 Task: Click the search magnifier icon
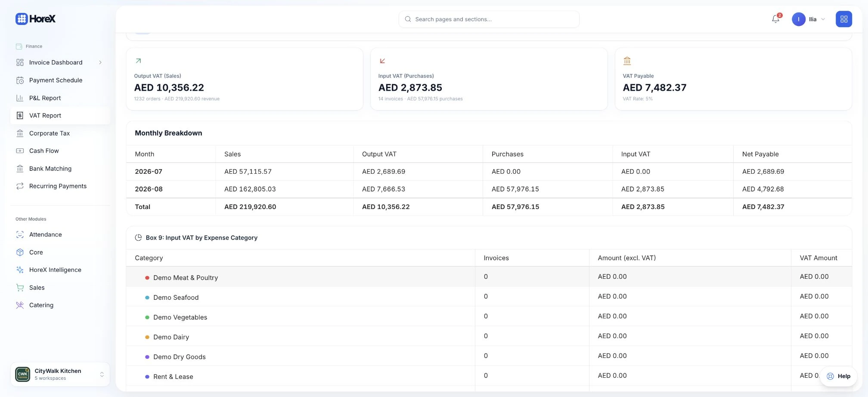coord(408,19)
